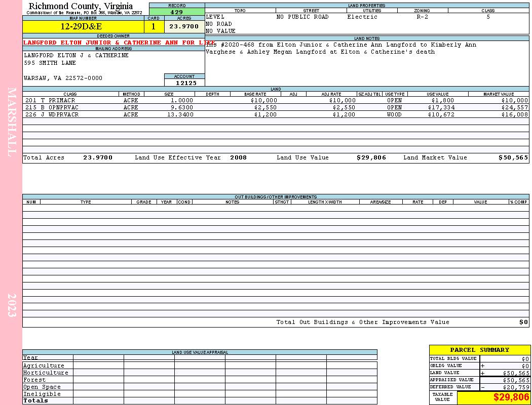Click the land notes text about #2020-468
The height and width of the screenshot is (405, 532).
(x=341, y=48)
